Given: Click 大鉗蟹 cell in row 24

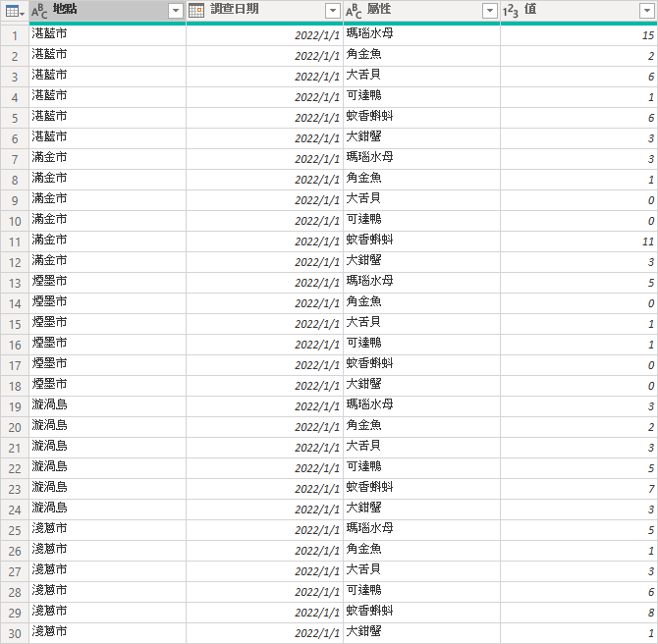Looking at the screenshot, I should pos(421,510).
